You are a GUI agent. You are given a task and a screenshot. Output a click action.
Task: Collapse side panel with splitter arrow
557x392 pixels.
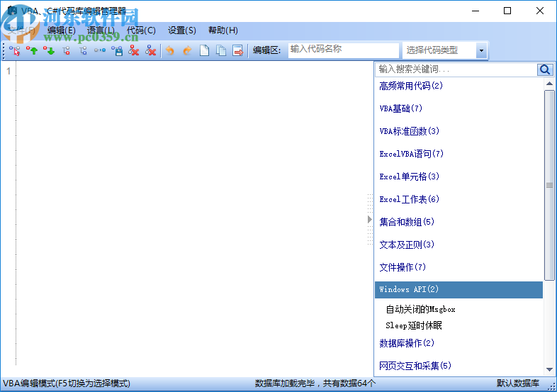pos(370,220)
